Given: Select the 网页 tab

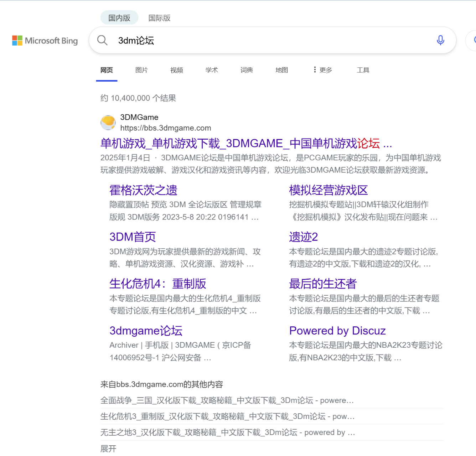Looking at the screenshot, I should point(107,70).
